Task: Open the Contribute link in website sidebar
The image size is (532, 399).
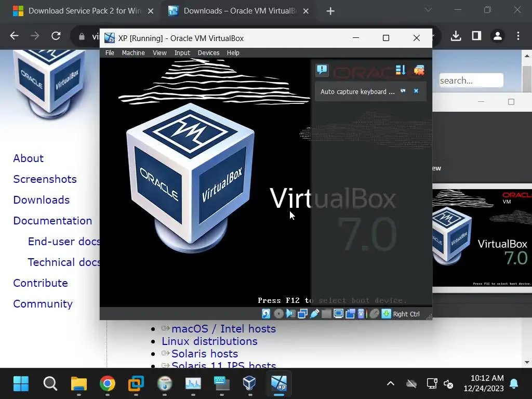Action: 41,283
